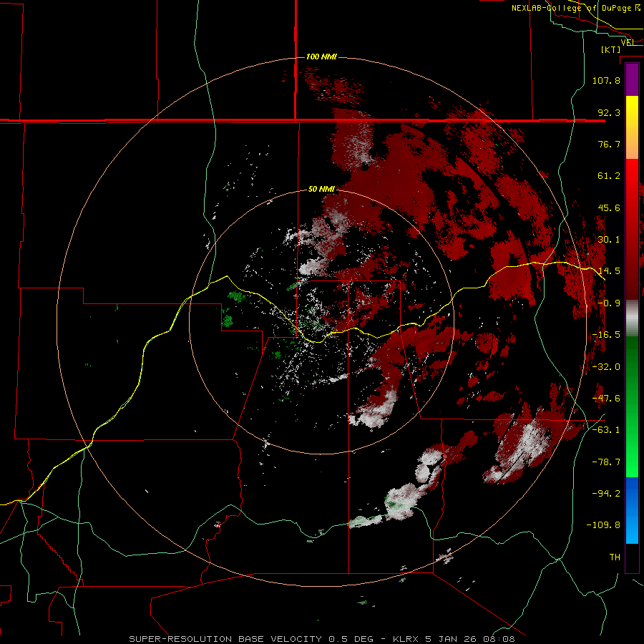Viewport: 644px width, 644px height.
Task: Click the -78.7 value on velocity scale
Action: pos(606,462)
